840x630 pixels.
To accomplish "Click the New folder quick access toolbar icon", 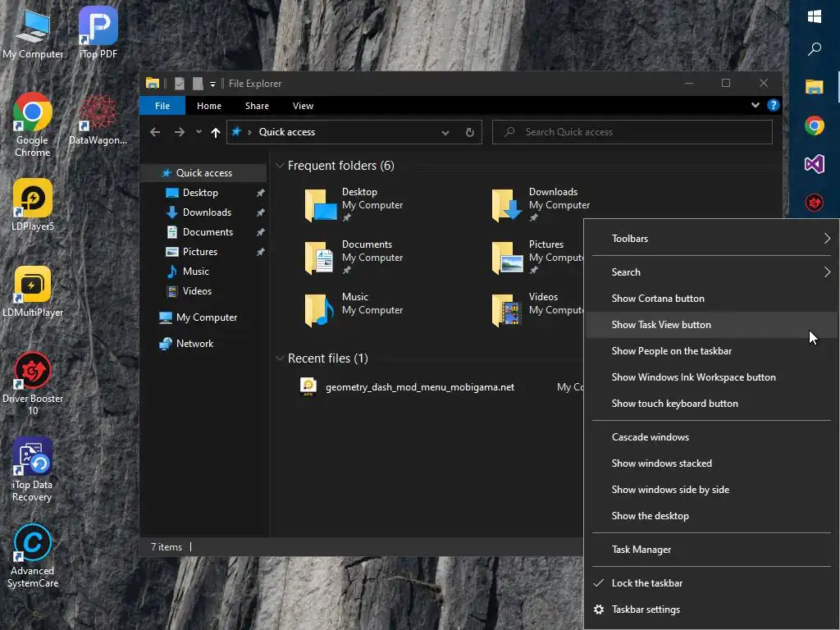I will point(198,84).
